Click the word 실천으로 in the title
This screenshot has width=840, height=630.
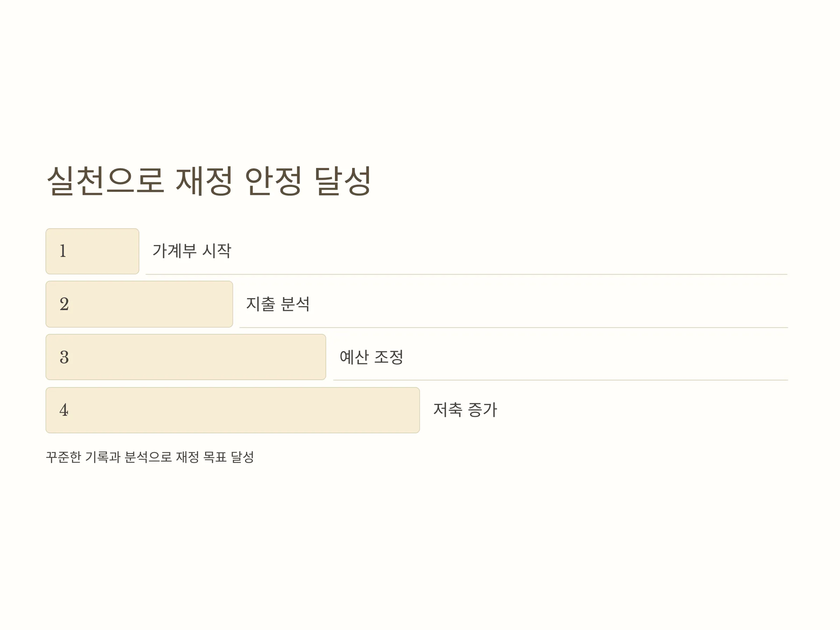point(106,181)
